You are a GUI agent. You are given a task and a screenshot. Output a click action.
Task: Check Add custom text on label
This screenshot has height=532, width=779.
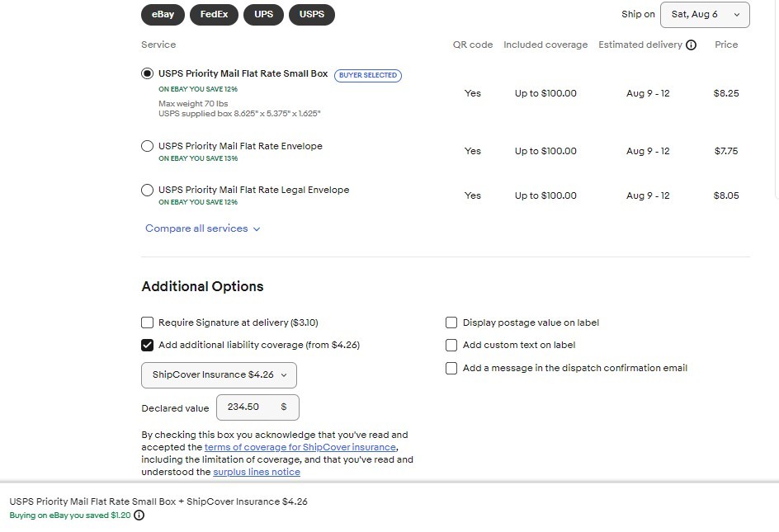coord(451,346)
